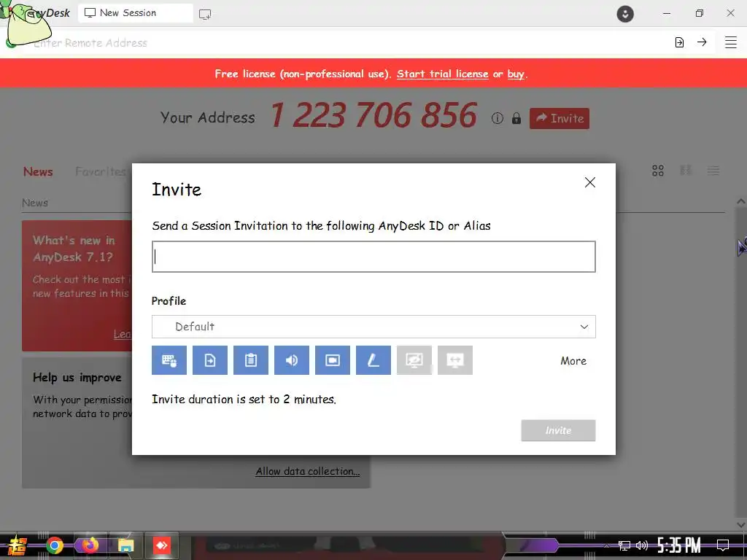
Task: Toggle the clipboard access permission icon
Action: tap(251, 360)
